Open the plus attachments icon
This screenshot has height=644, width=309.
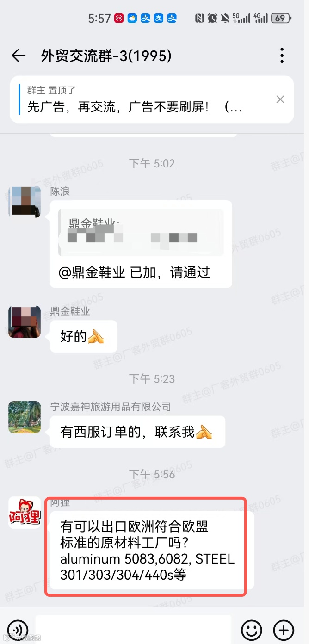[284, 630]
